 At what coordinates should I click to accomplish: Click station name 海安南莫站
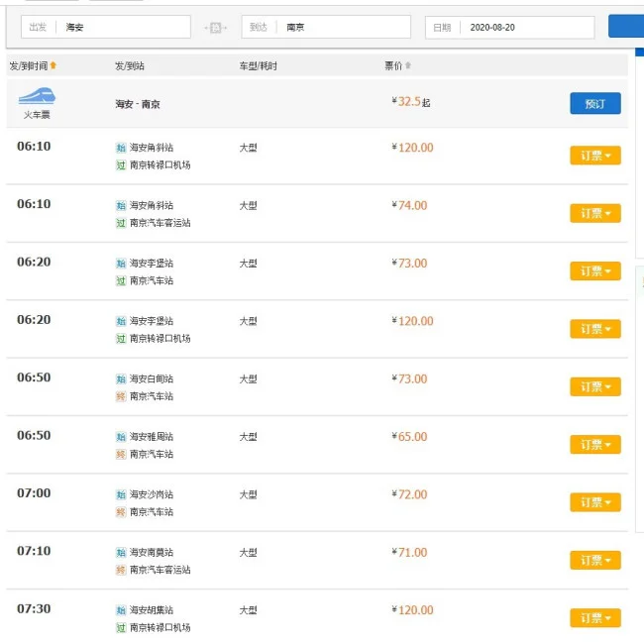[152, 553]
